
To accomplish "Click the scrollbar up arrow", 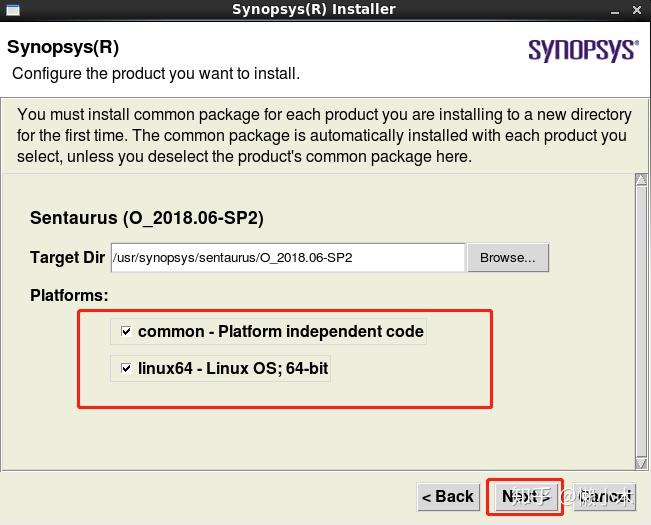I will click(x=641, y=180).
